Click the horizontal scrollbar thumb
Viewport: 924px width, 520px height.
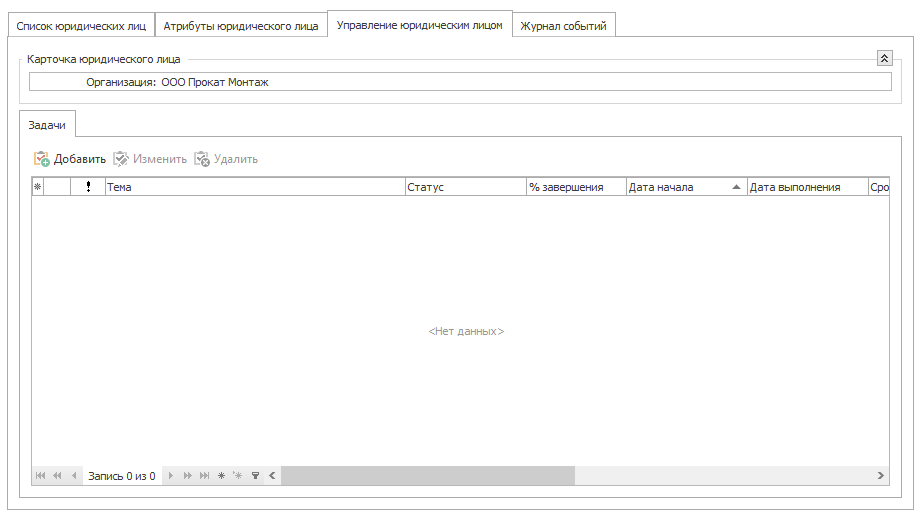click(x=428, y=475)
